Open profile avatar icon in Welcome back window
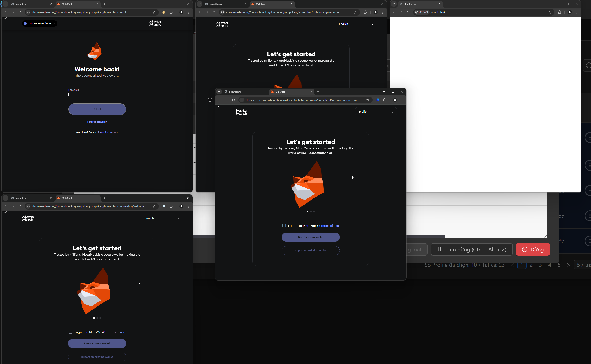 click(x=181, y=12)
